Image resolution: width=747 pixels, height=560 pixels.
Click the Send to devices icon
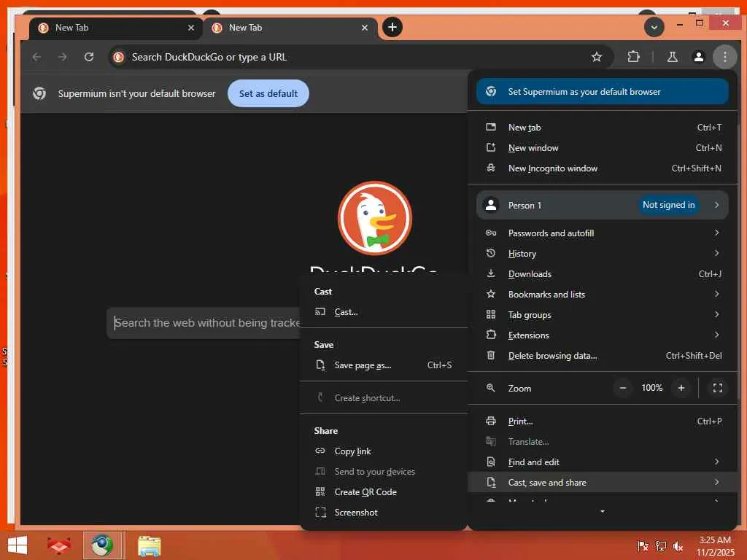click(320, 472)
